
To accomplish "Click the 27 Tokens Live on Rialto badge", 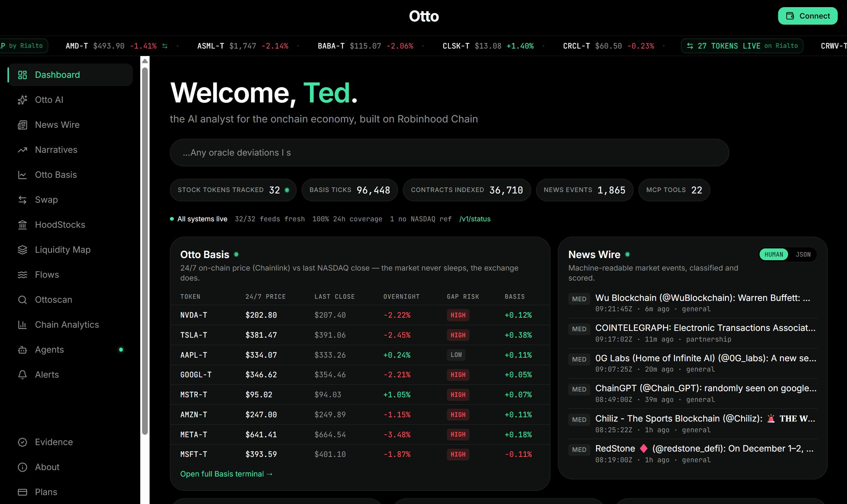I will pos(742,46).
